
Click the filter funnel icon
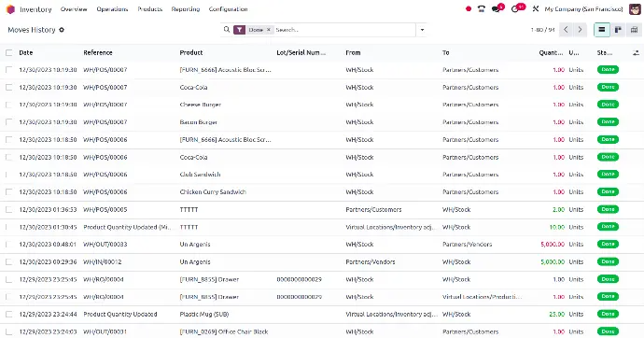pyautogui.click(x=240, y=30)
